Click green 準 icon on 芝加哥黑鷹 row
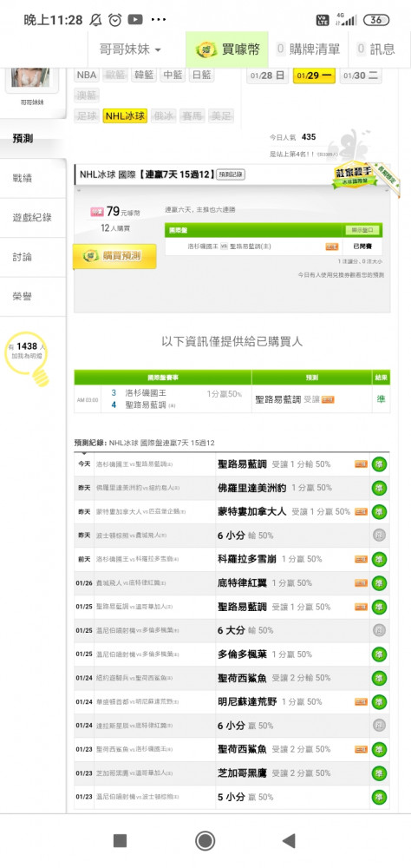 pyautogui.click(x=380, y=773)
